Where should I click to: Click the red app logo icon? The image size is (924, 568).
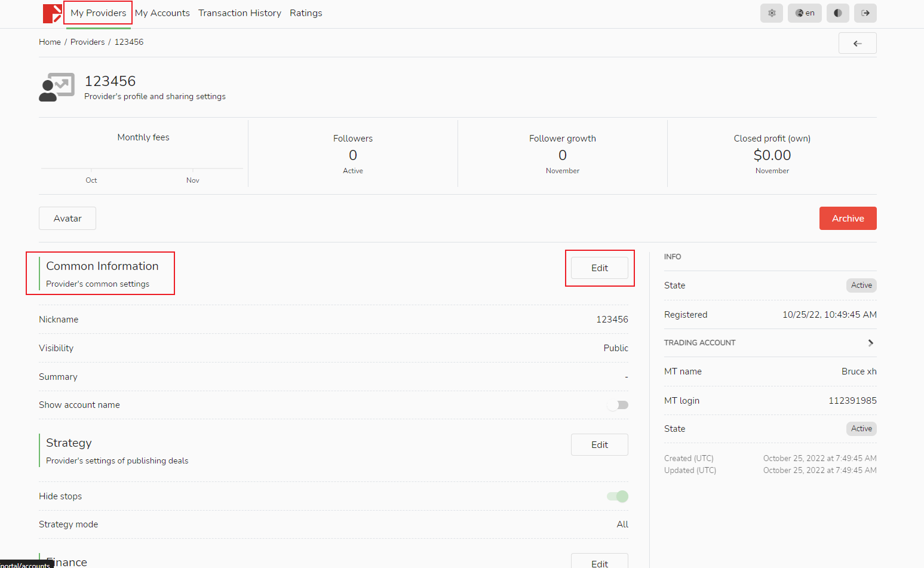pyautogui.click(x=52, y=13)
